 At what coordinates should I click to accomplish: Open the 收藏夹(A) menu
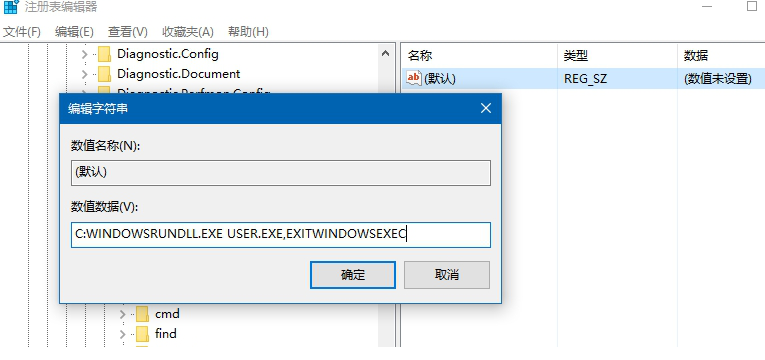click(x=188, y=32)
